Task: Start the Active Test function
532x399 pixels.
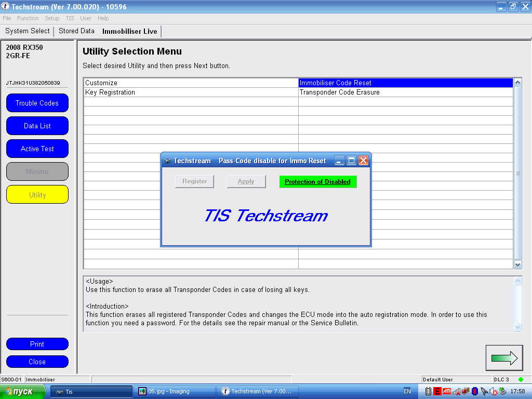Action: [37, 149]
